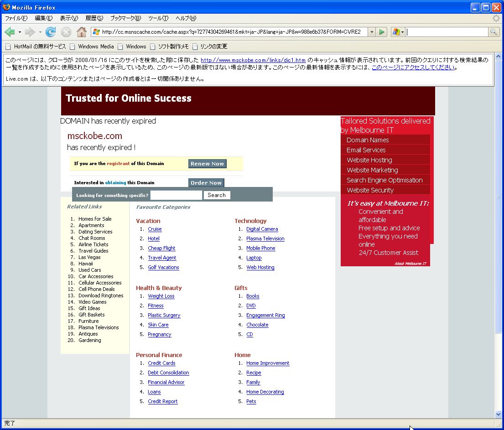Click the search magnifier icon in toolbar
Viewport: 504px width, 430px height.
(494, 32)
